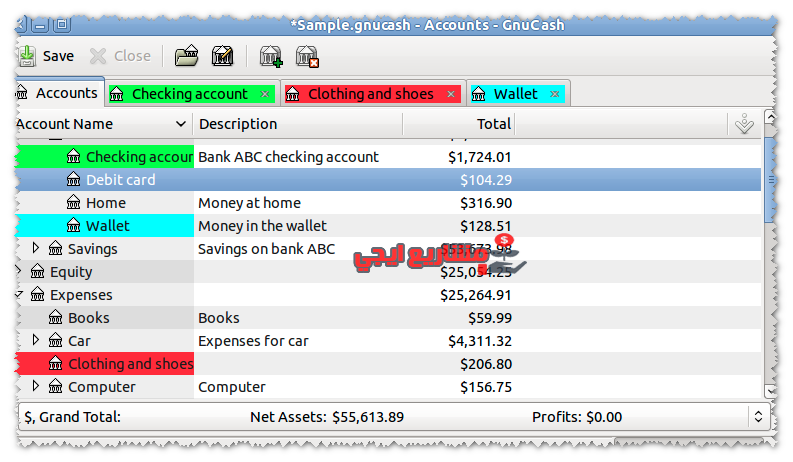Click the New account plus icon

coord(271,56)
